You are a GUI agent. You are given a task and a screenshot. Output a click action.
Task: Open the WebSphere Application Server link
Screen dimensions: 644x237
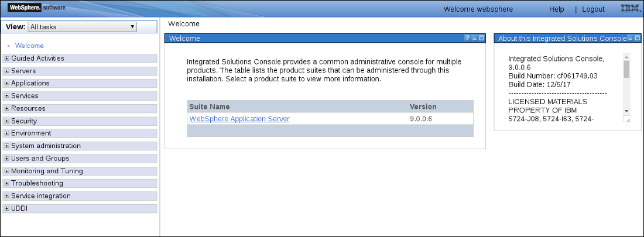pyautogui.click(x=239, y=119)
